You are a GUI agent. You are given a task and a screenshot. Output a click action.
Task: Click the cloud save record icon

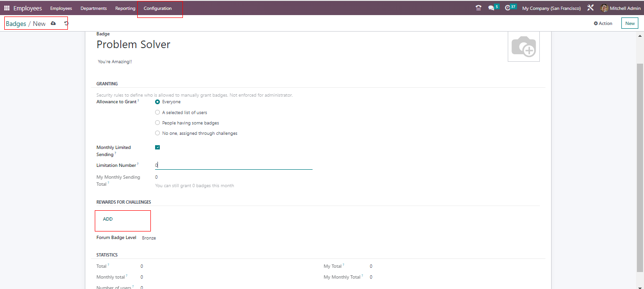(53, 24)
